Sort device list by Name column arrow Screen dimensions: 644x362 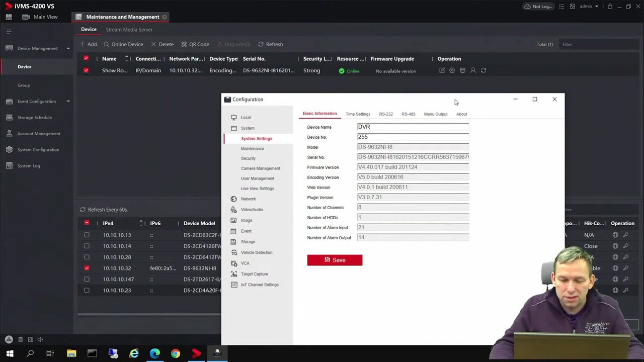coord(127,59)
